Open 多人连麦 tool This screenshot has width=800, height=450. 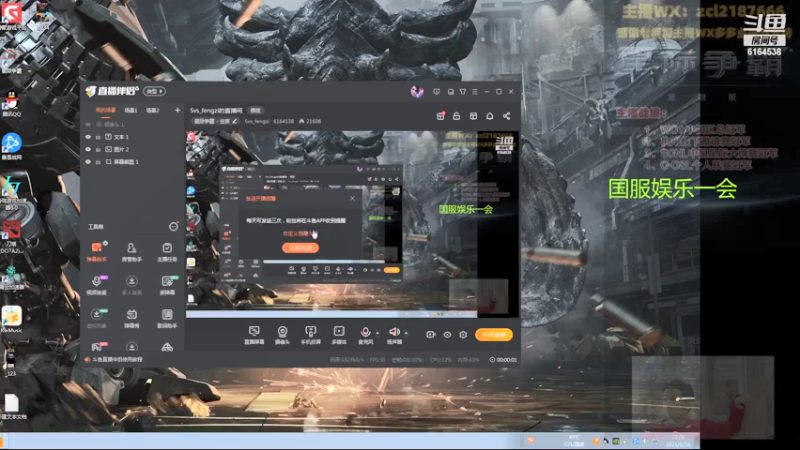132,285
